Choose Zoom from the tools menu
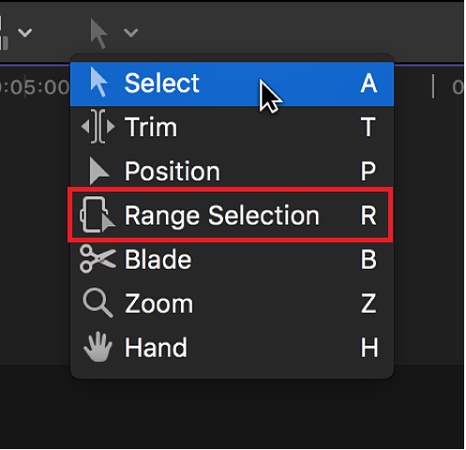 [x=232, y=303]
